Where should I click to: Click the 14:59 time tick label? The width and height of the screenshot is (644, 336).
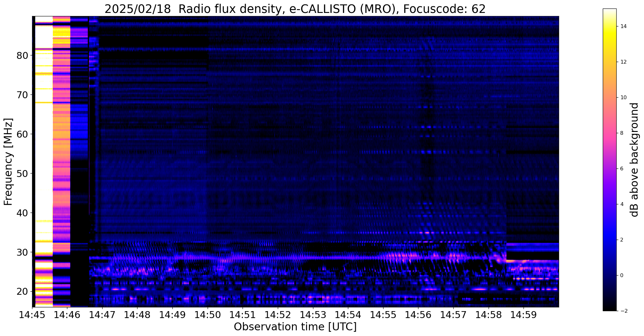[524, 315]
